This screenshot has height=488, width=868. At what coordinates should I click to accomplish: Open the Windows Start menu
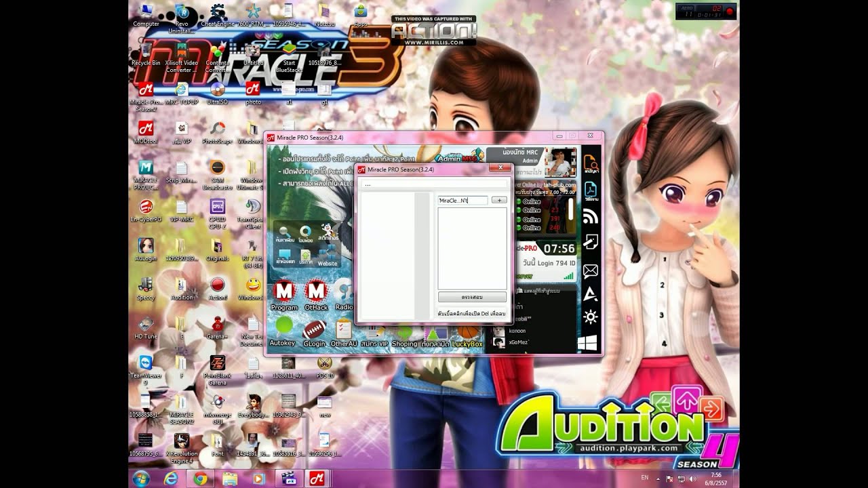coord(142,478)
